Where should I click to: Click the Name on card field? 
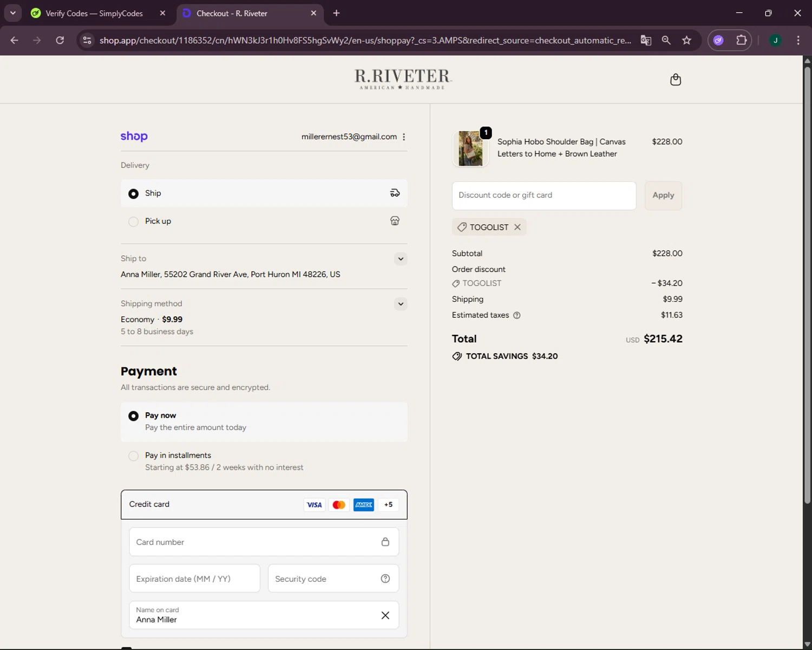click(264, 615)
